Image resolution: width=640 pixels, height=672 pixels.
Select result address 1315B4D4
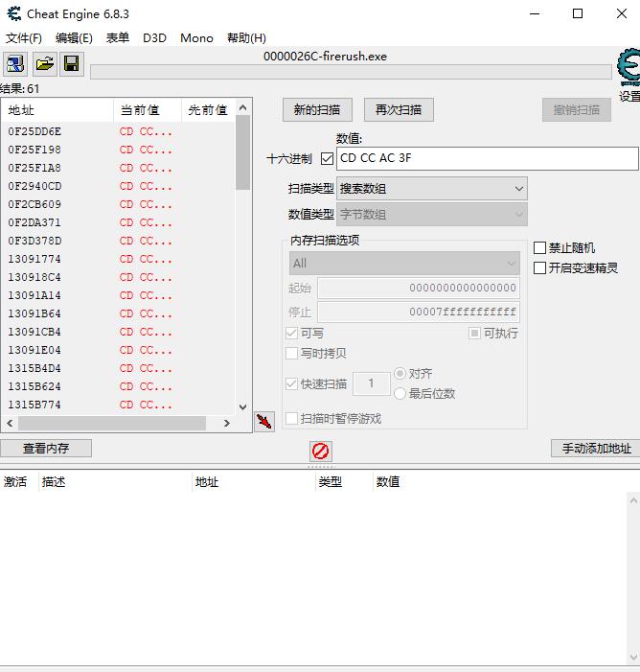(x=34, y=368)
